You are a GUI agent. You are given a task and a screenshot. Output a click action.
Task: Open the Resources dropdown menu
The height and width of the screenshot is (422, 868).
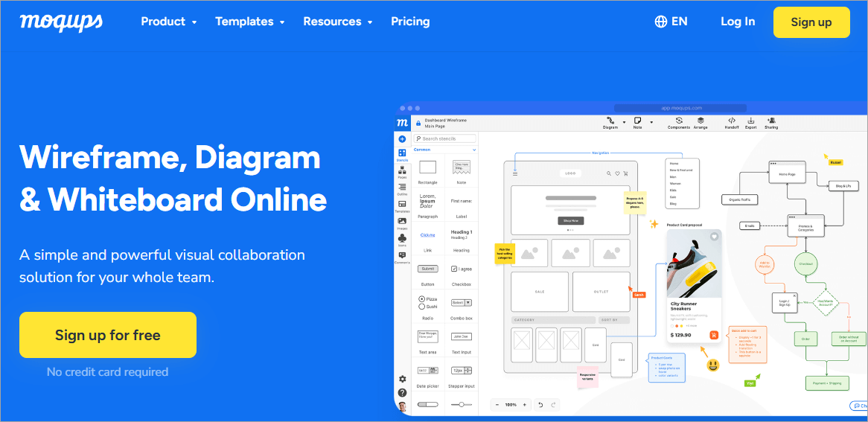[338, 22]
